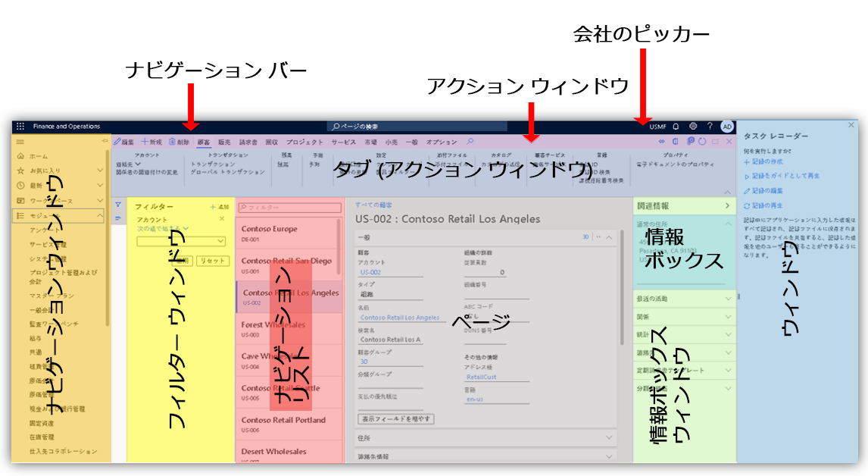Open the すべての顧客 breadcrumb link
Viewport: 868px width, 476px height.
[373, 205]
